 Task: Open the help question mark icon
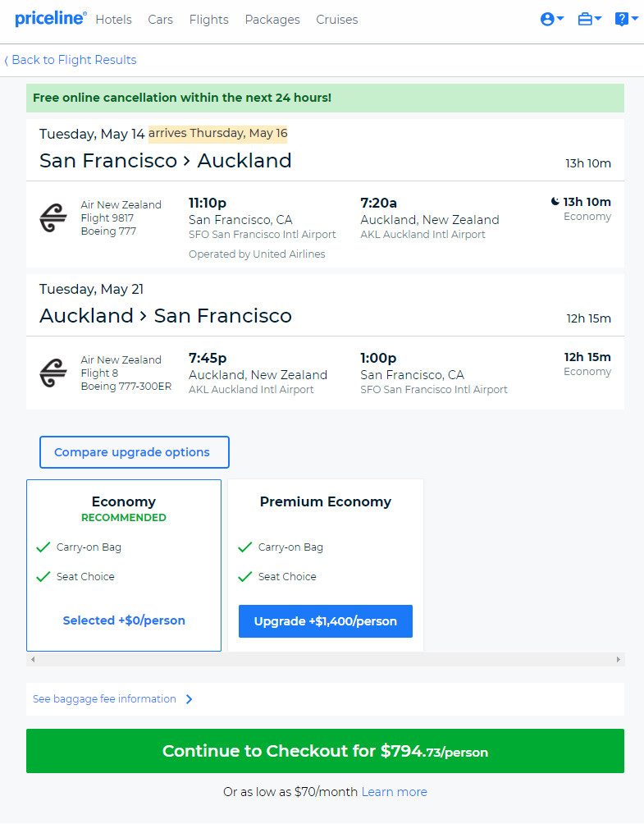click(x=621, y=20)
